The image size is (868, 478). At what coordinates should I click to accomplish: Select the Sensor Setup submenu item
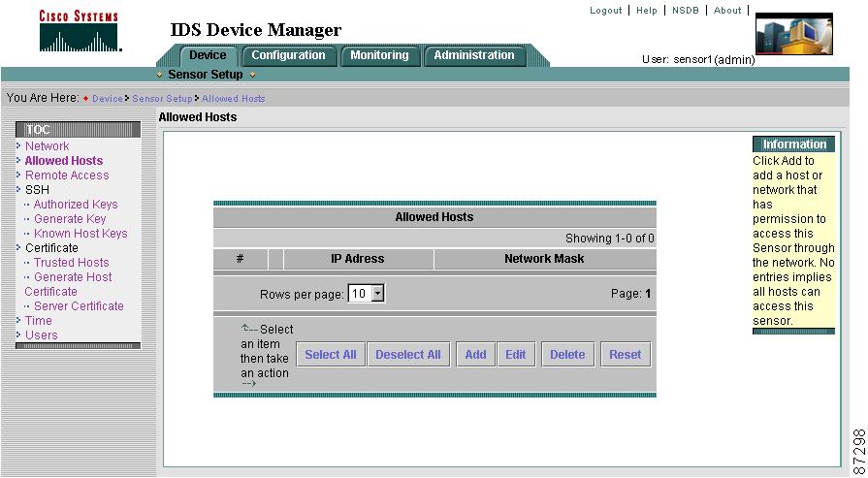click(206, 75)
